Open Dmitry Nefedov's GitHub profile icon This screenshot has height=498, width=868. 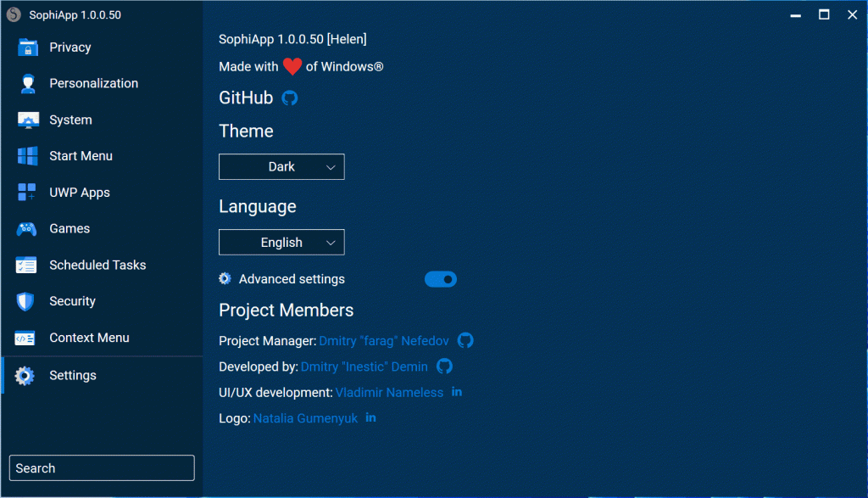coord(465,340)
